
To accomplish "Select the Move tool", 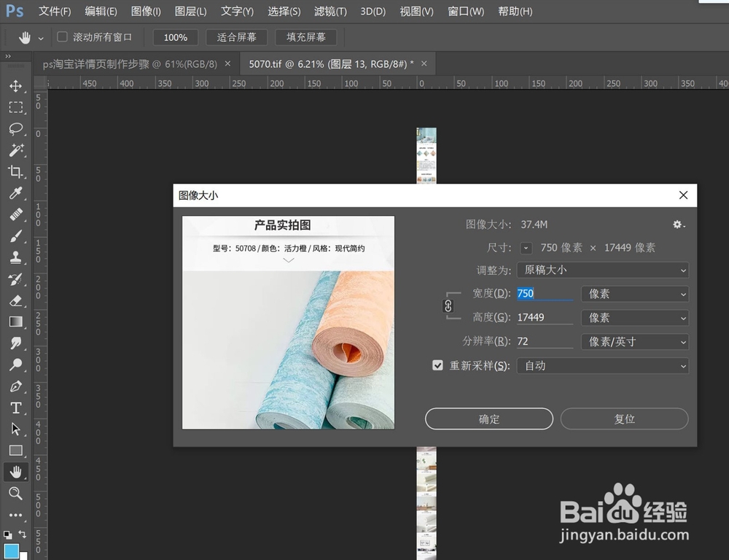I will 16,87.
